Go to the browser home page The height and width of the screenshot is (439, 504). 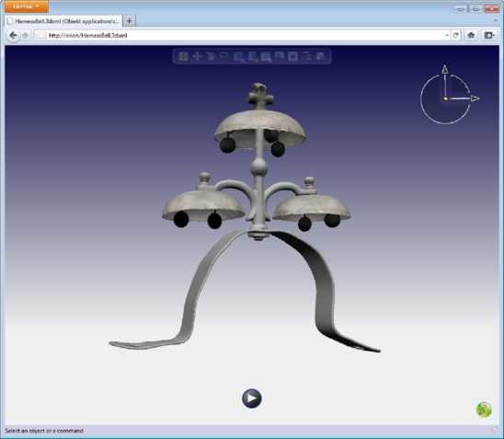[x=471, y=35]
